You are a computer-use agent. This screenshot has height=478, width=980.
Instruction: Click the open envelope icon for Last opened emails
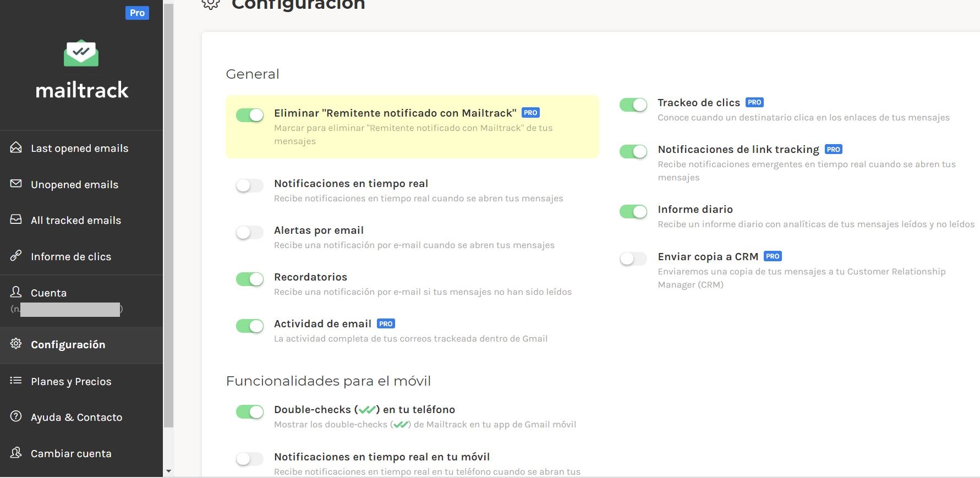coord(16,147)
